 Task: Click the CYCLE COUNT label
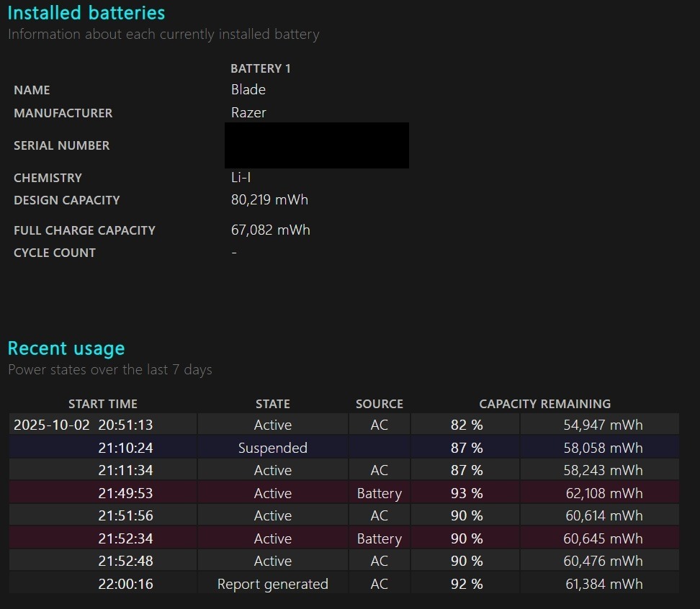55,253
